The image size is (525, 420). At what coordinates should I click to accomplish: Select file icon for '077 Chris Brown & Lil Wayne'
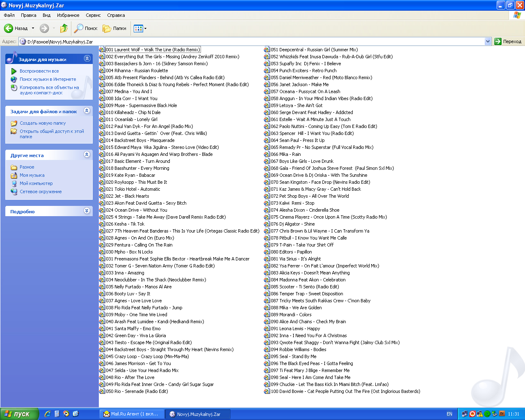tap(267, 231)
